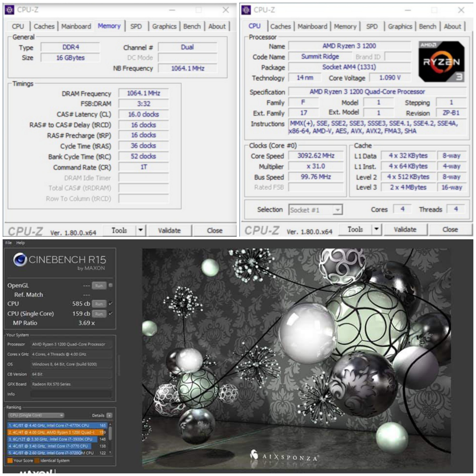476x476 pixels.
Task: Click the Close button in the Memory window
Action: (215, 230)
